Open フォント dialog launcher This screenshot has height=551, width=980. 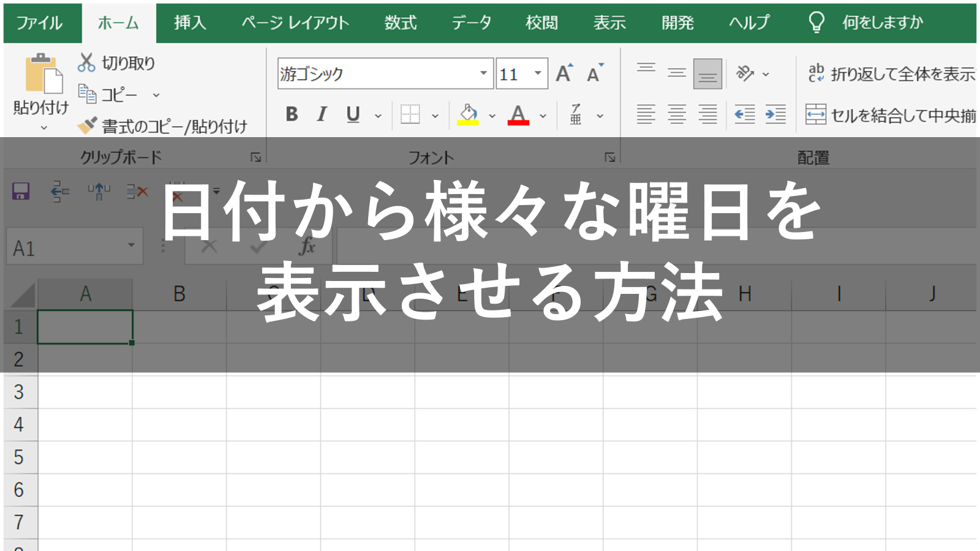pyautogui.click(x=609, y=157)
